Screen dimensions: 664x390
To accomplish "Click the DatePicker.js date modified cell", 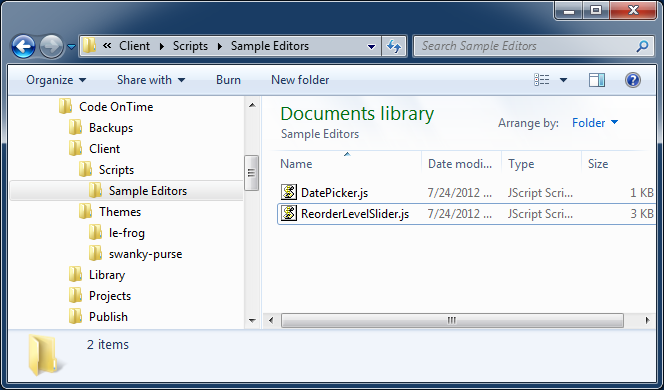I will tap(460, 193).
